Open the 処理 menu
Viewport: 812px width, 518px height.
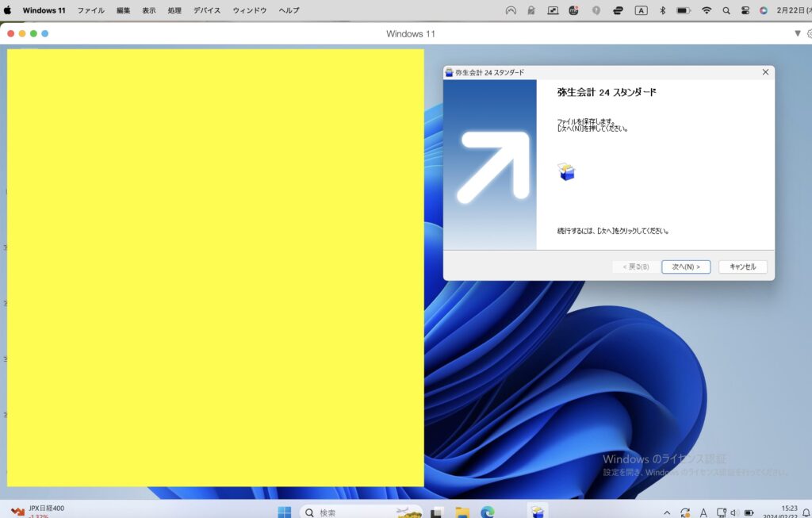(x=174, y=10)
